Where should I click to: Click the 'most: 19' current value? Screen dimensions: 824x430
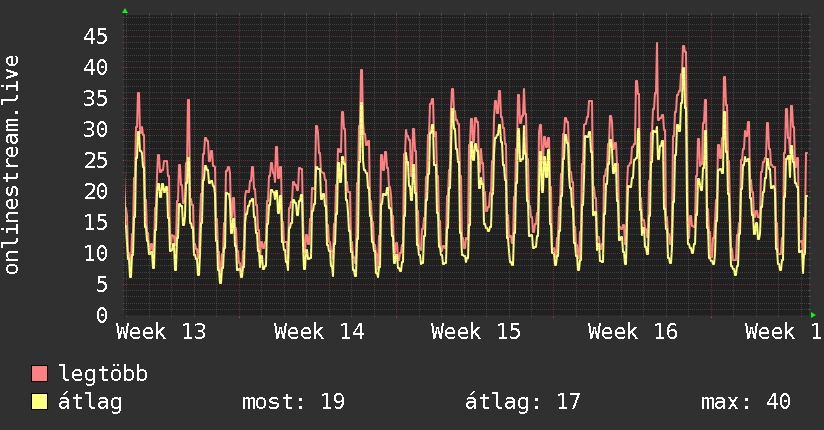(x=293, y=402)
